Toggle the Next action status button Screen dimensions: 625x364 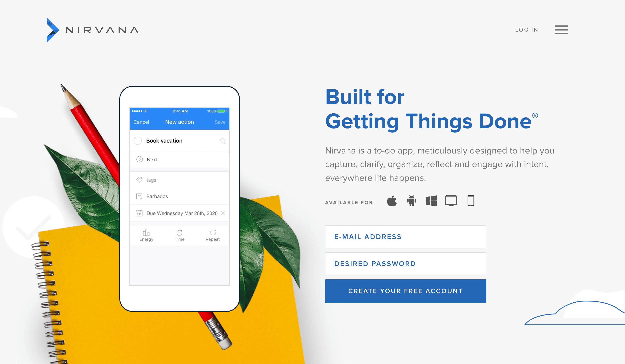(139, 159)
